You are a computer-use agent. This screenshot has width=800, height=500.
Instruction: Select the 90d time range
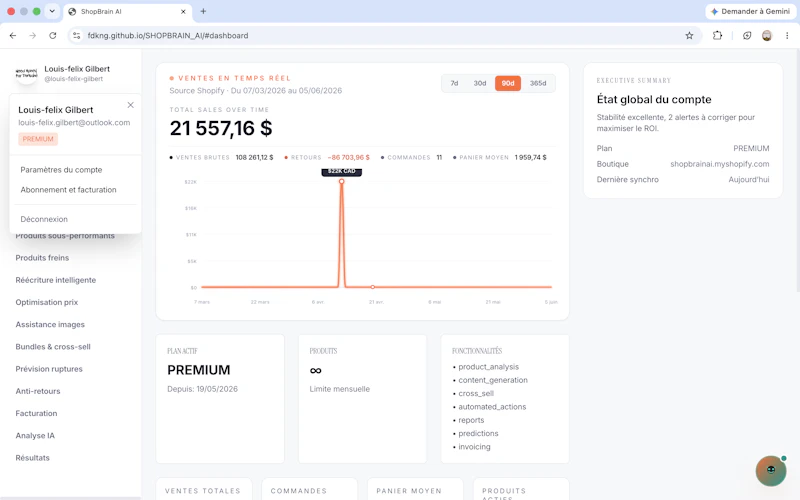pos(508,83)
